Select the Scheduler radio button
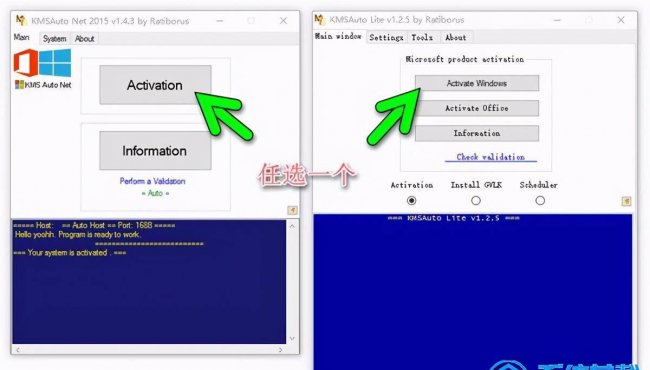The width and height of the screenshot is (650, 370). click(540, 201)
